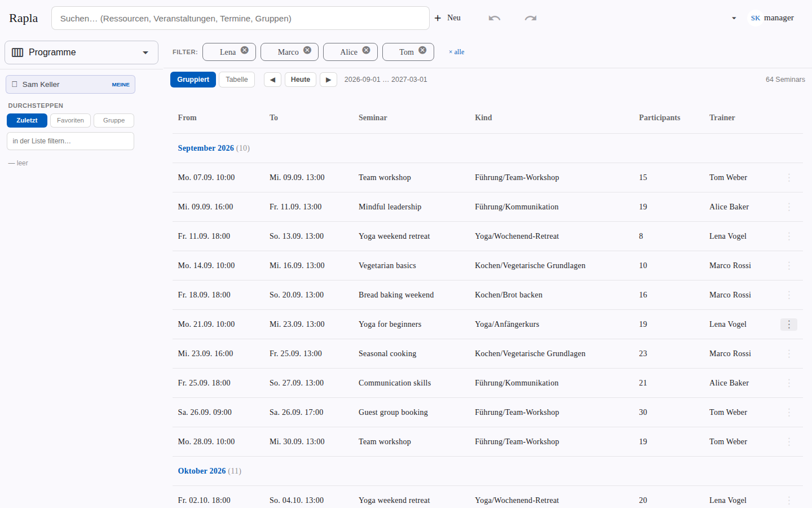Screen dimensions: 812x508
Task: Create a new entry with the plus Neu button
Action: click(x=447, y=18)
